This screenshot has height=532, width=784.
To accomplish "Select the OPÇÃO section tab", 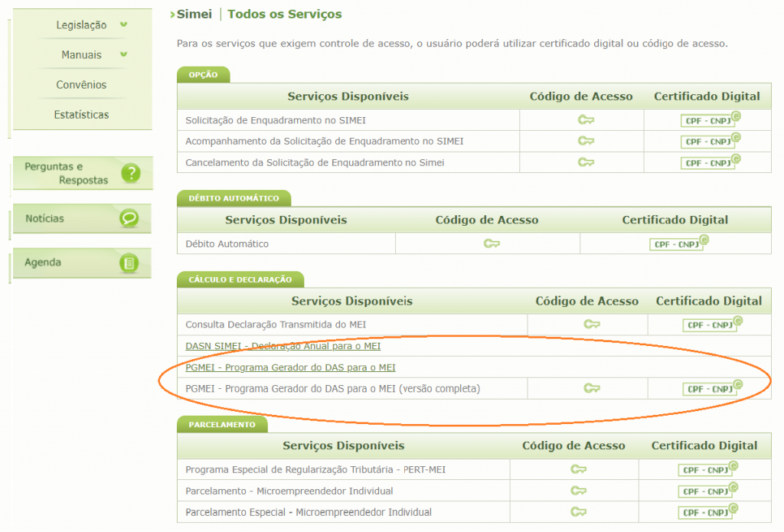I will point(204,74).
